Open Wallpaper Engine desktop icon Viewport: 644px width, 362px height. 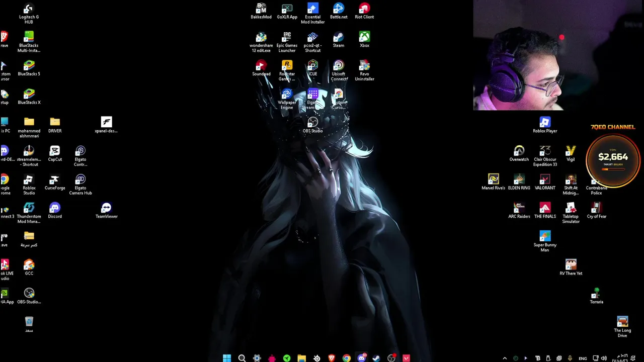point(287,99)
